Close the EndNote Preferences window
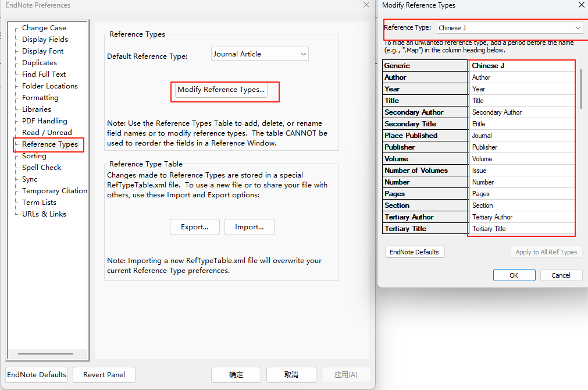 click(366, 5)
